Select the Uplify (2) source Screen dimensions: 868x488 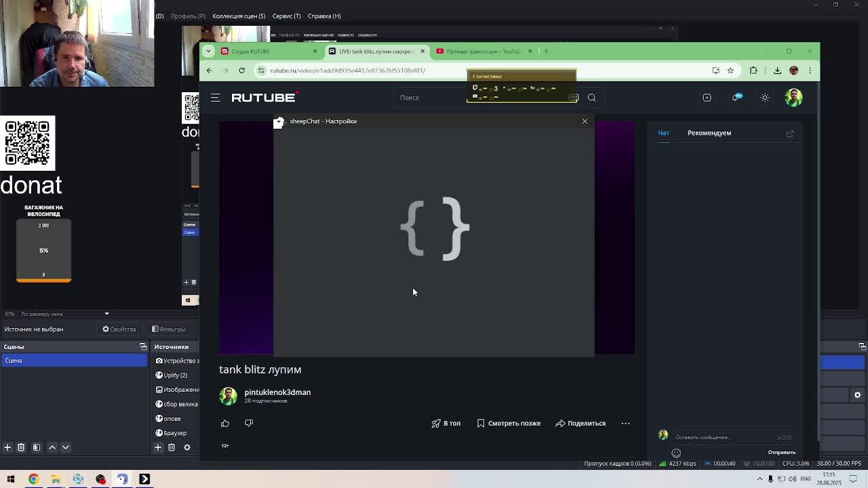pos(176,375)
